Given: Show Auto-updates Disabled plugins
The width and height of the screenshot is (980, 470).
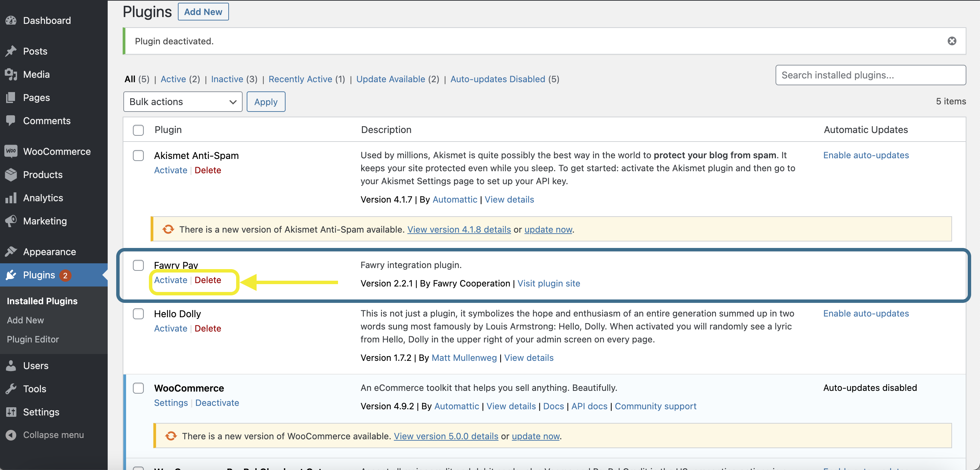Looking at the screenshot, I should point(497,79).
